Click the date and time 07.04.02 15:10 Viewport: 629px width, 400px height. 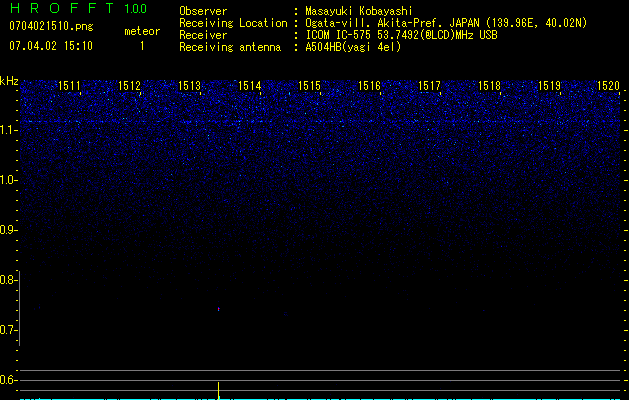pyautogui.click(x=51, y=46)
